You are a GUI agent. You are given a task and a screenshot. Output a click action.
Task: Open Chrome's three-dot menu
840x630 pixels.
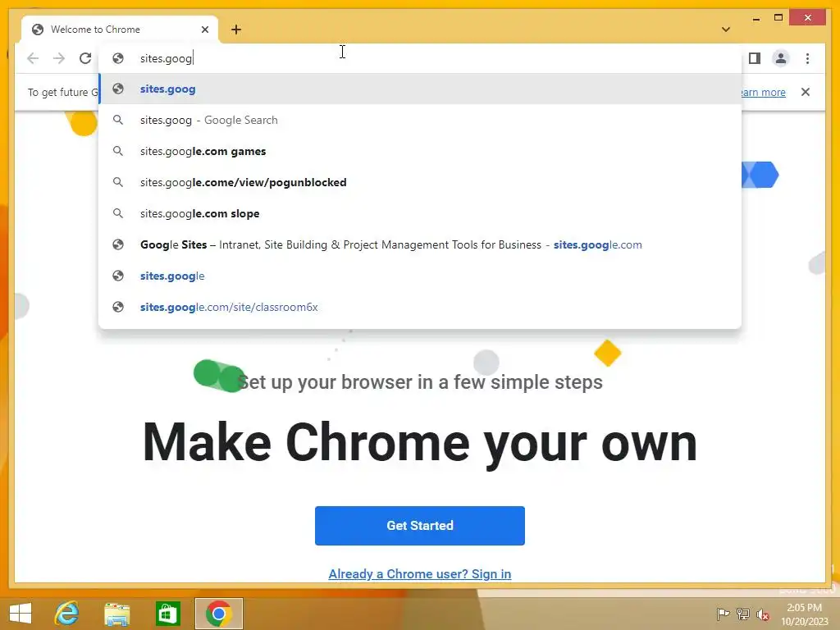pos(807,58)
